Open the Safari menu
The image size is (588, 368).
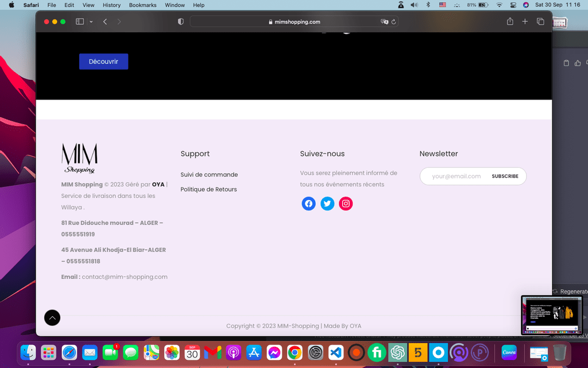tap(31, 5)
